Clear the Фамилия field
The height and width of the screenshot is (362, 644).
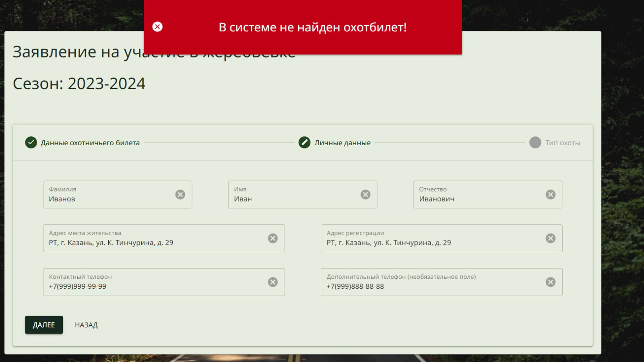click(180, 195)
